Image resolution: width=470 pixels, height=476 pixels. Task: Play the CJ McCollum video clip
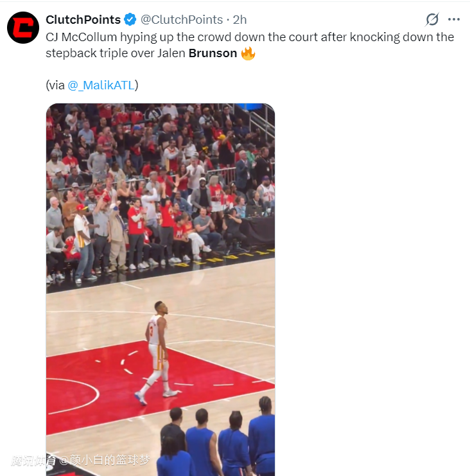pyautogui.click(x=161, y=290)
